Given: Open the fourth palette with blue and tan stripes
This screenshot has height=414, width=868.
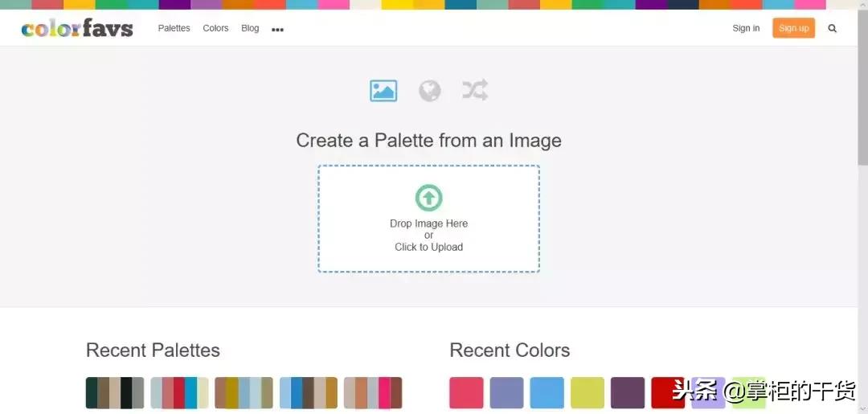Looking at the screenshot, I should [309, 393].
